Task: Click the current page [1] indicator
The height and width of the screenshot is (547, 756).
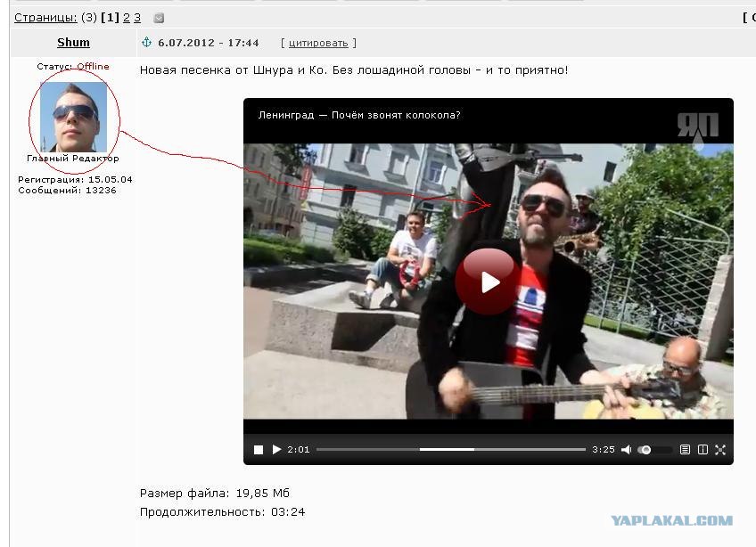Action: (x=110, y=18)
